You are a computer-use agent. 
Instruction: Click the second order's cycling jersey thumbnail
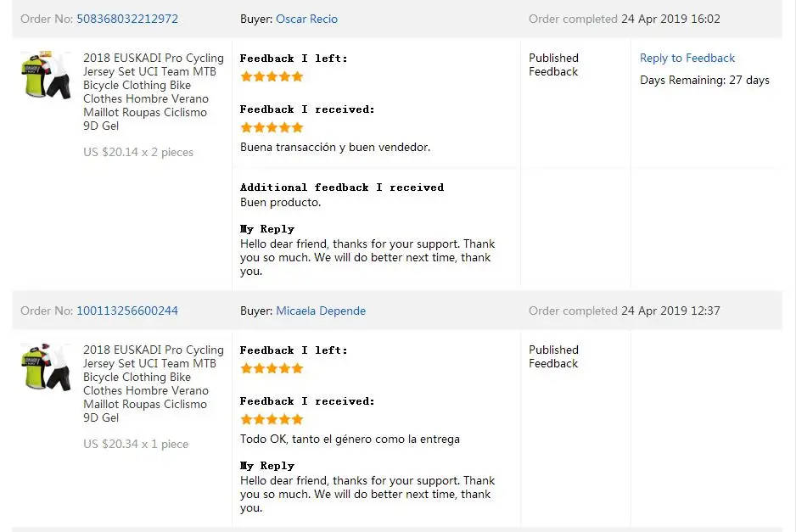pos(46,367)
